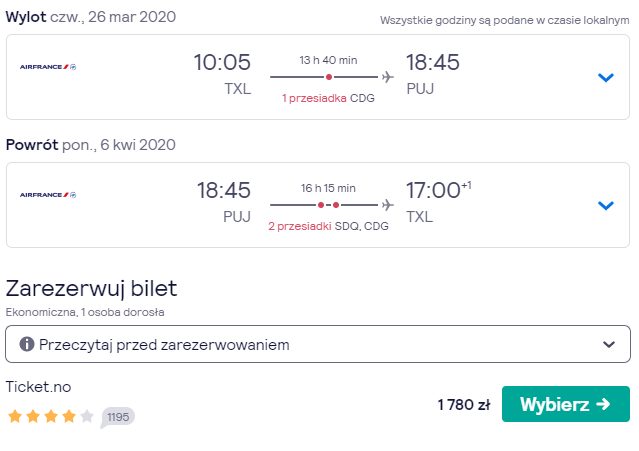
Task: Click the Ticket.no provider name
Action: (x=38, y=387)
